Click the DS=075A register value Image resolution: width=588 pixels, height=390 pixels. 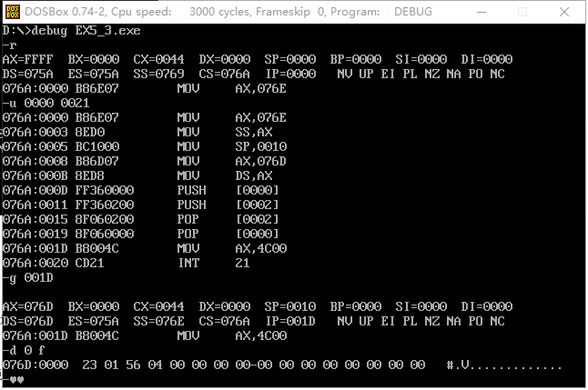[x=27, y=74]
